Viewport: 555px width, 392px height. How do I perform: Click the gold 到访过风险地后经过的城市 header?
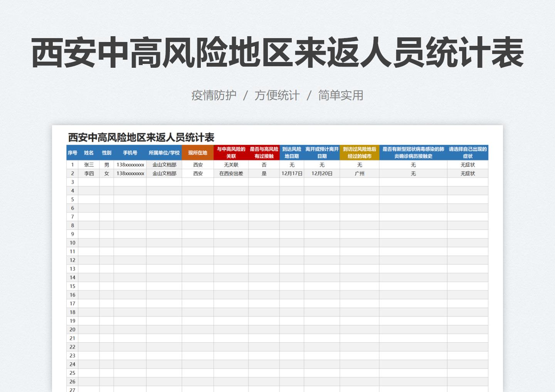tap(359, 152)
